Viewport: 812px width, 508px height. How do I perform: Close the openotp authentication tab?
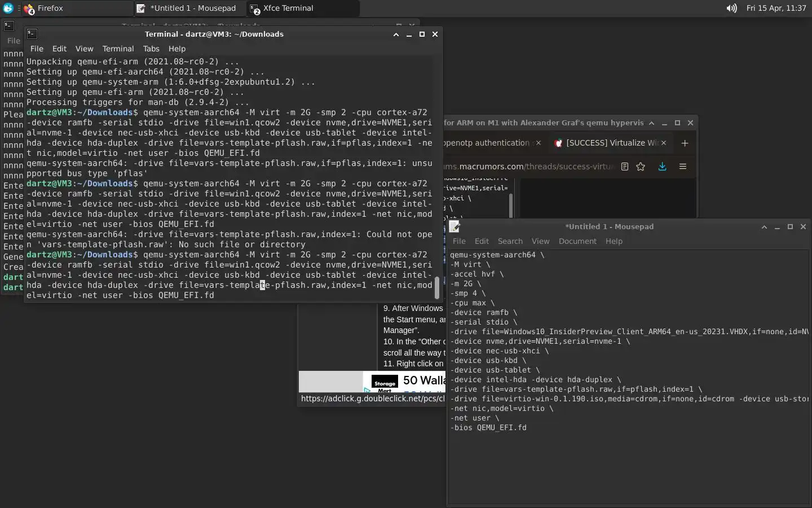coord(538,143)
